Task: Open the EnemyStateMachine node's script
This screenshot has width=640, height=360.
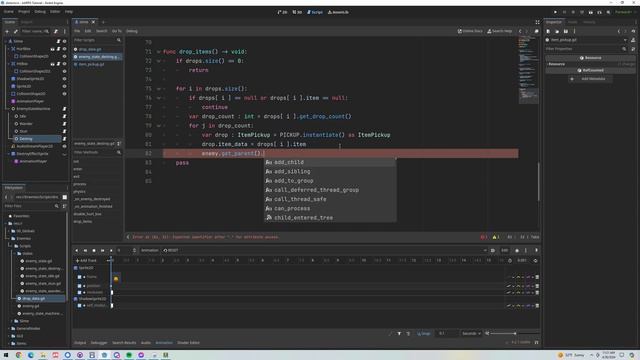Action: click(64, 109)
